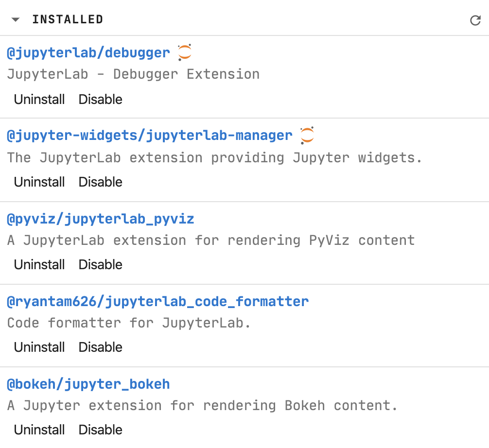Uninstall the debugger extension

click(x=39, y=99)
